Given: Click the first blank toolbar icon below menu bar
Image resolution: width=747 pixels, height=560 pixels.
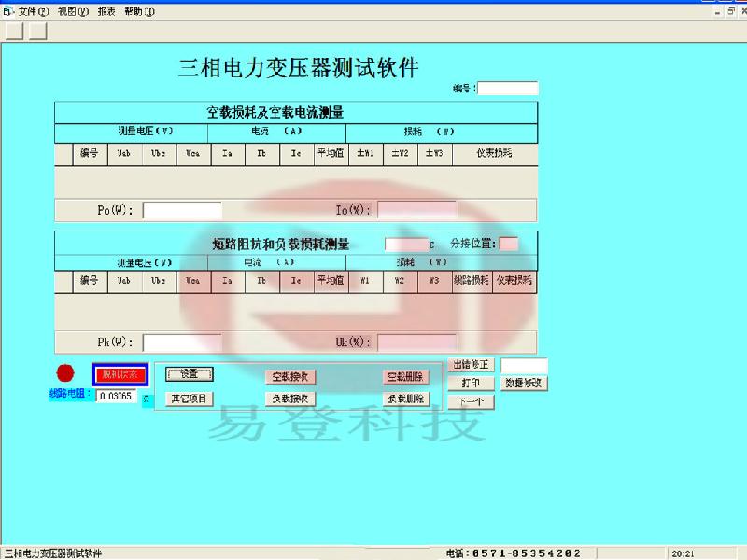Looking at the screenshot, I should coord(13,30).
